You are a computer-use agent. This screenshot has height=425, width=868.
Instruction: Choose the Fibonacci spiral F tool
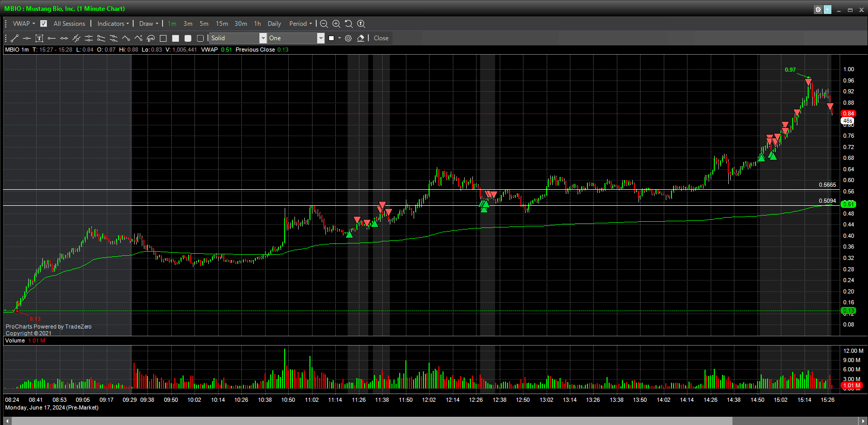151,38
